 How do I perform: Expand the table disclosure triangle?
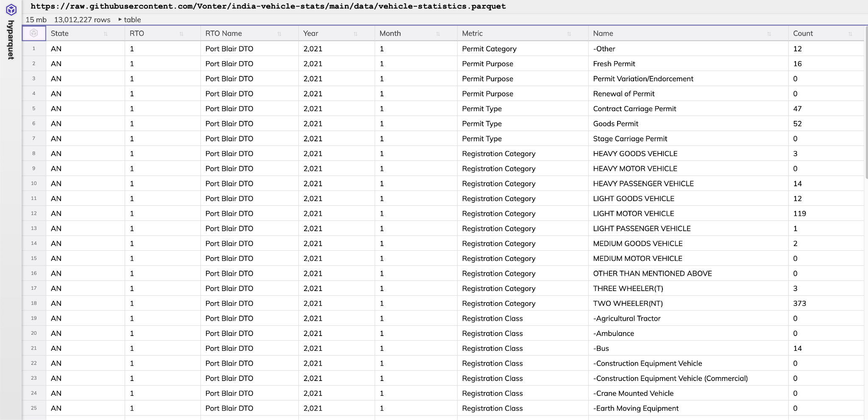[x=120, y=20]
